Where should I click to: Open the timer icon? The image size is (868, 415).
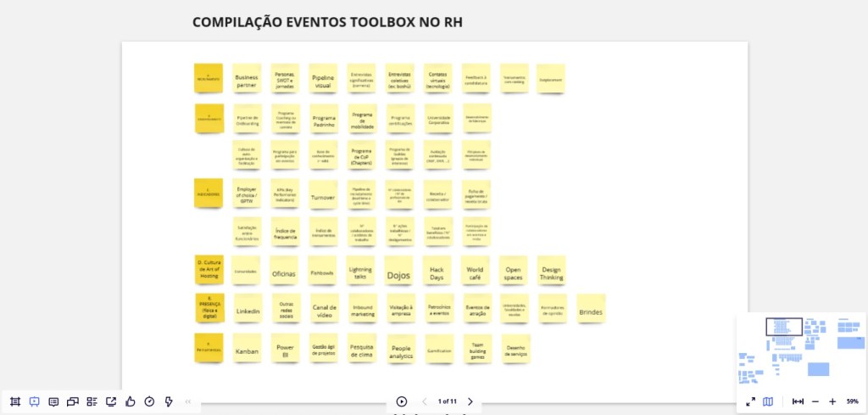[x=149, y=401]
